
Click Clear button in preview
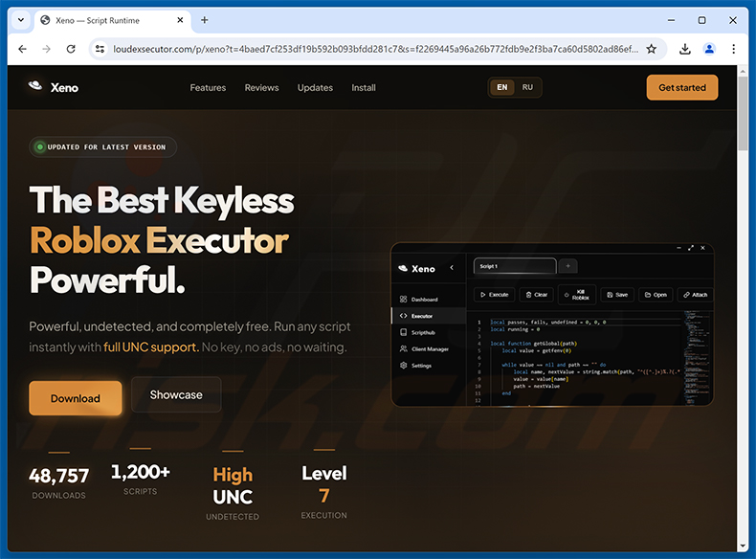click(x=536, y=295)
